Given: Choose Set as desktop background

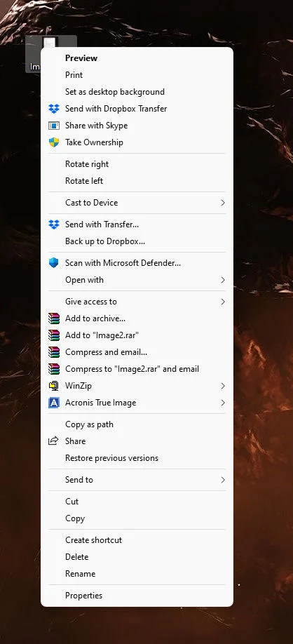Looking at the screenshot, I should 137,92.
